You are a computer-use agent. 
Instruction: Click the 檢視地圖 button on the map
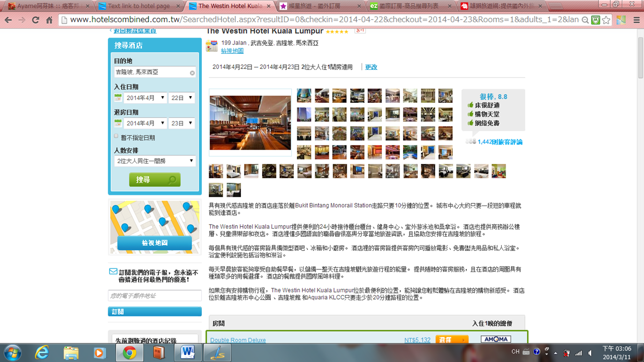point(155,243)
